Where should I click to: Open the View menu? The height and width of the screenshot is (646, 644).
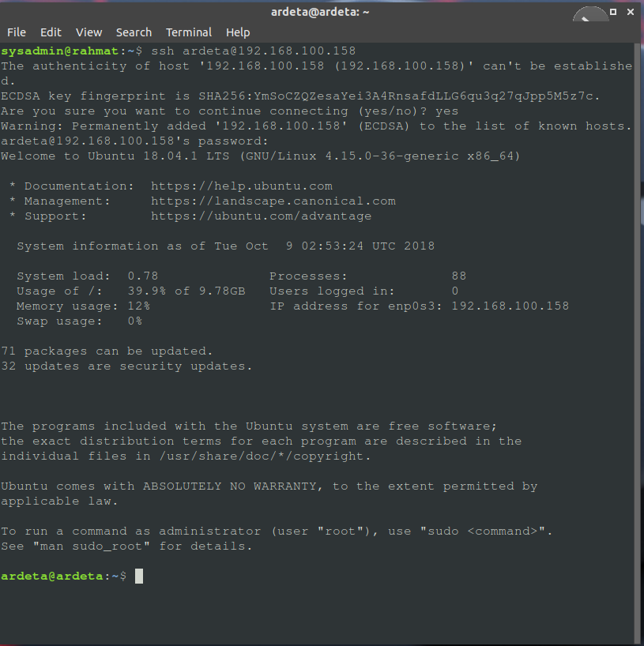click(89, 32)
